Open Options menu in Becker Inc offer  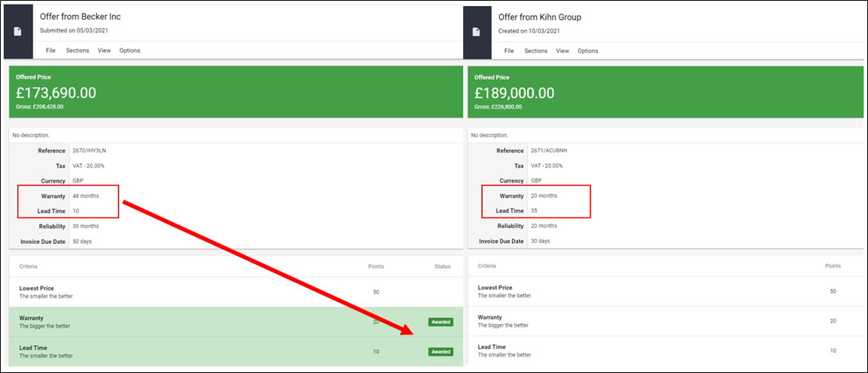point(130,51)
